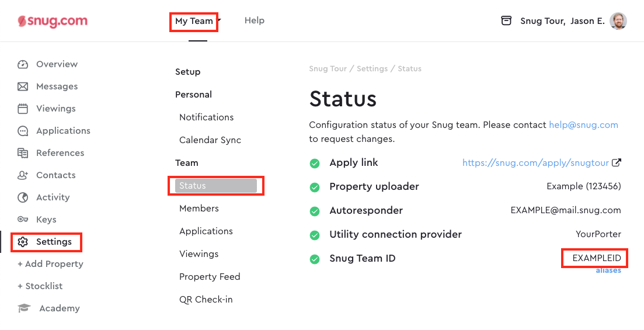Image resolution: width=644 pixels, height=330 pixels.
Task: Select Settings in sidebar
Action: click(54, 242)
